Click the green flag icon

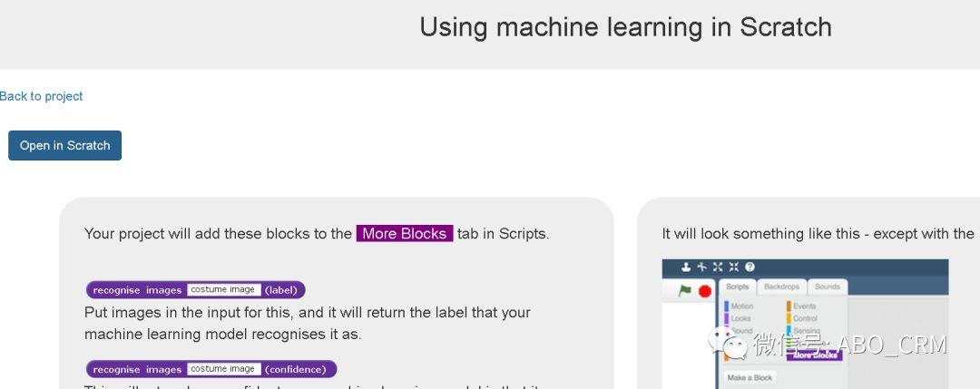tap(686, 290)
